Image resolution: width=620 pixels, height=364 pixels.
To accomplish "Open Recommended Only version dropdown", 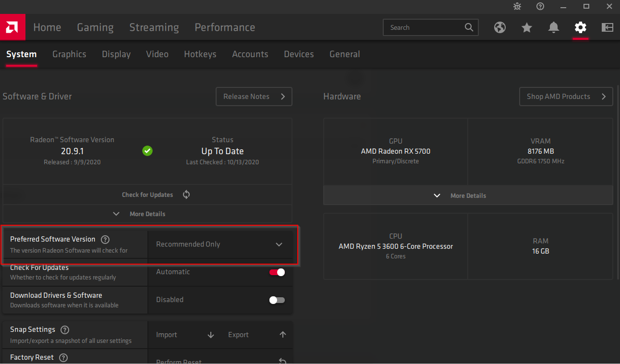I will (x=220, y=244).
